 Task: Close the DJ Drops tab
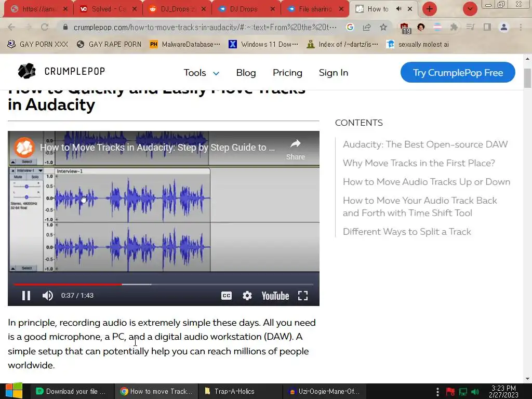click(x=272, y=9)
